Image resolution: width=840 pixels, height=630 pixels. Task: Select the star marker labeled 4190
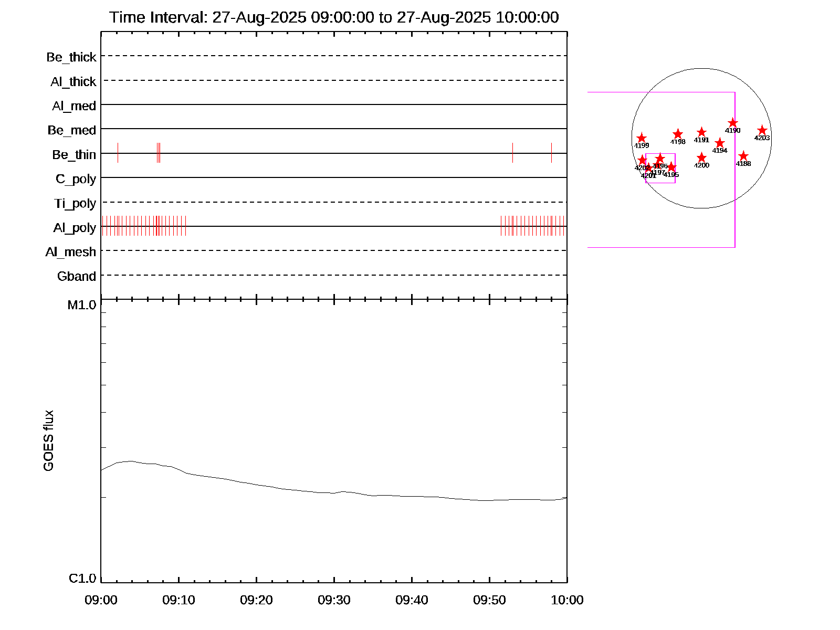pyautogui.click(x=733, y=123)
